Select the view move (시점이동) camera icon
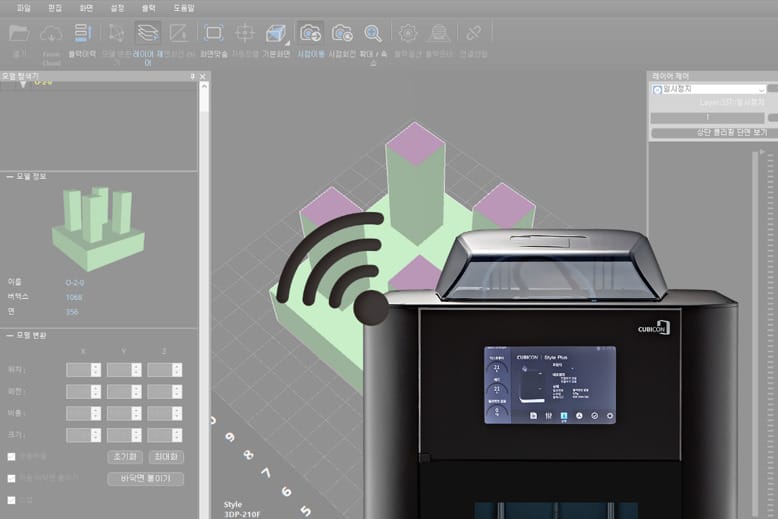The height and width of the screenshot is (519, 778). [x=310, y=33]
